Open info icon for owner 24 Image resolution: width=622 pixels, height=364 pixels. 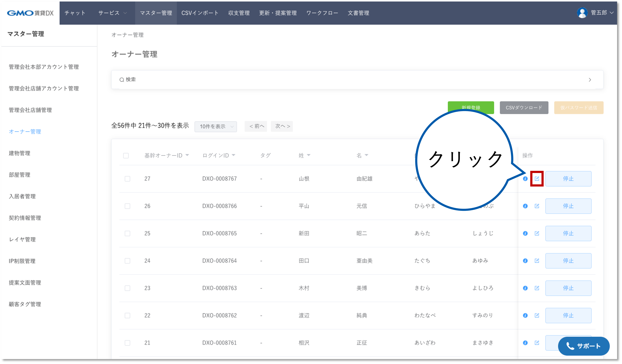coord(525,261)
